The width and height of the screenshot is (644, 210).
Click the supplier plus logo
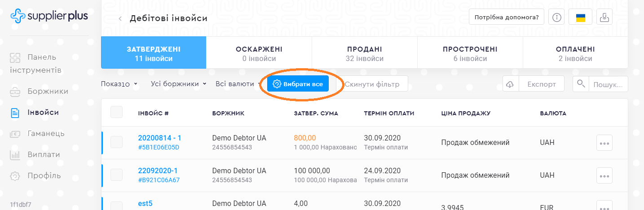click(x=49, y=16)
